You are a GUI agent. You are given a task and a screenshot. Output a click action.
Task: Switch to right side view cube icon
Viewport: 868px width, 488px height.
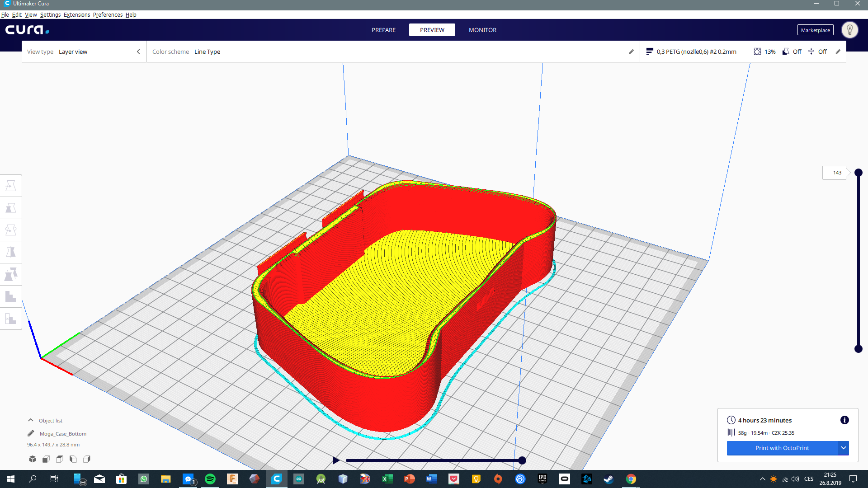pos(87,459)
